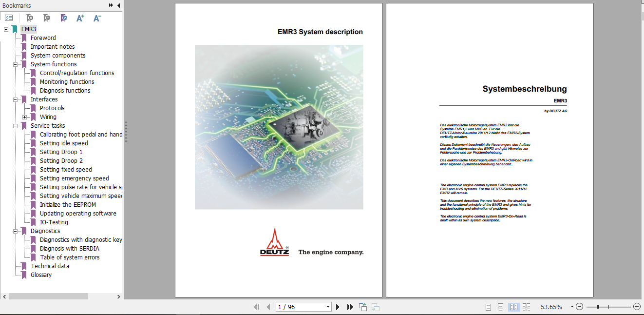Toggle facing page view mode

[514, 307]
